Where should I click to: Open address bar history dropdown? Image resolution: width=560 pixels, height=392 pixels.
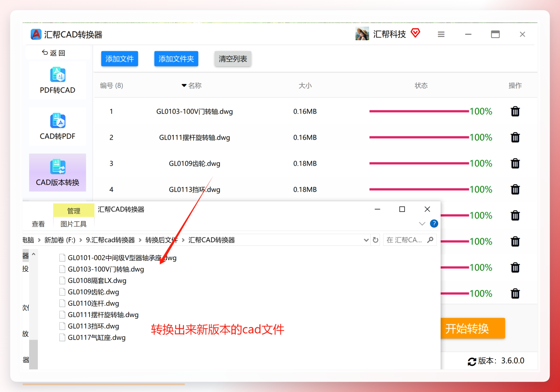coord(366,240)
